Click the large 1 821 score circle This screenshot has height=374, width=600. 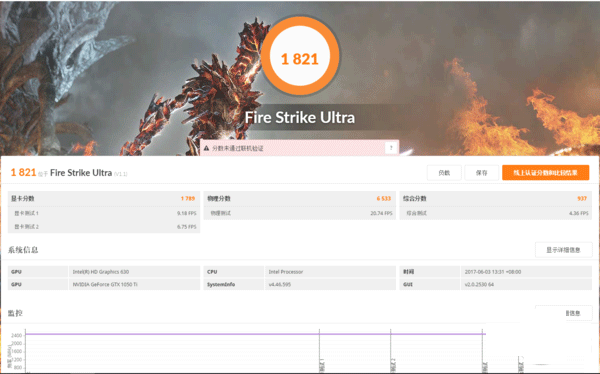(x=300, y=56)
